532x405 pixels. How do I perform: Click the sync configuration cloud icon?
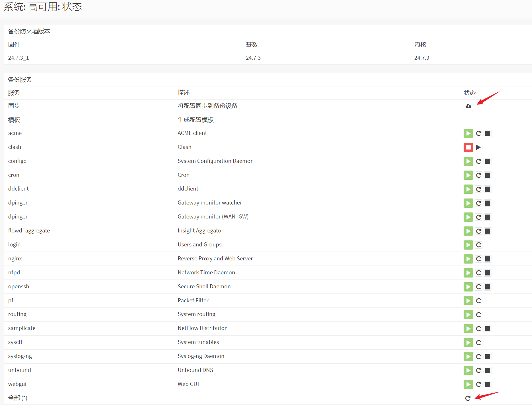[468, 106]
